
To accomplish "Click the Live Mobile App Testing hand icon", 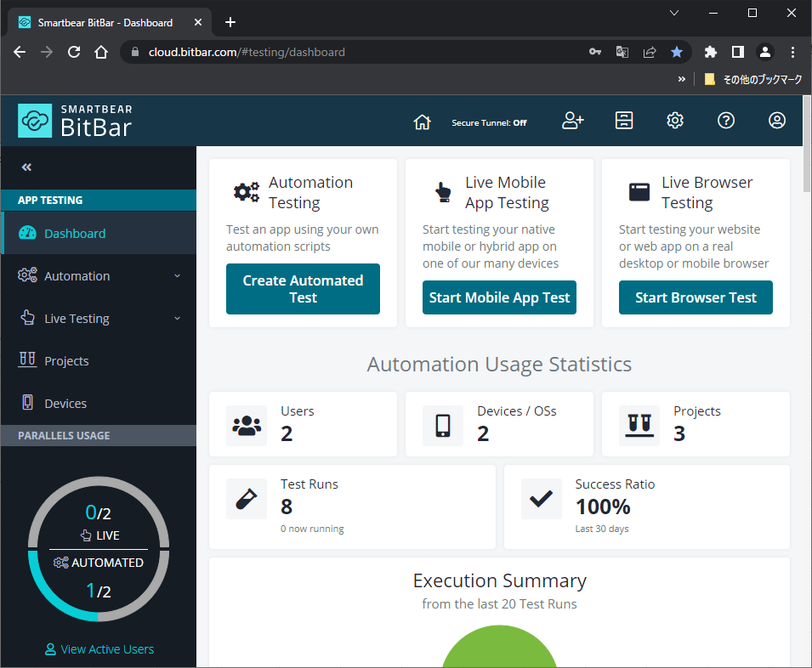I will (443, 192).
